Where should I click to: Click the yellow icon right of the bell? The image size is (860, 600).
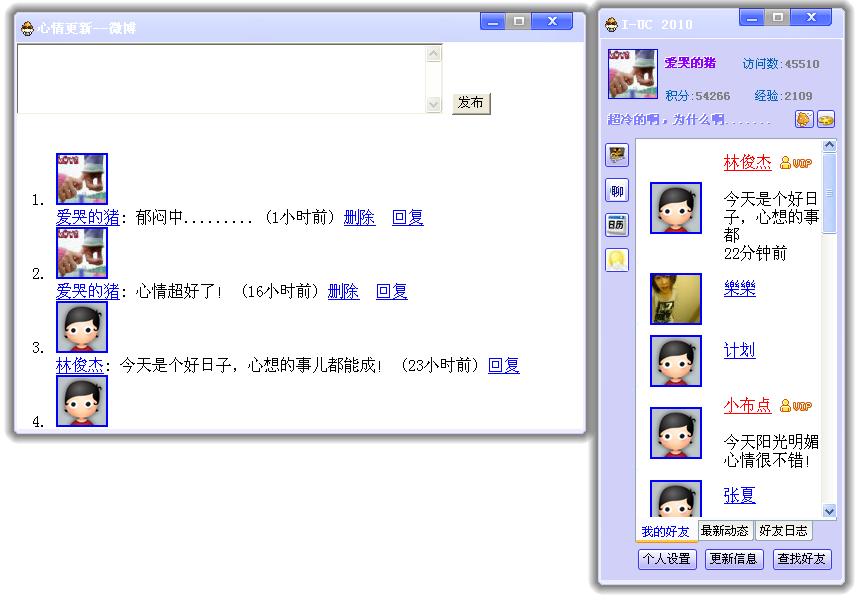(x=826, y=119)
